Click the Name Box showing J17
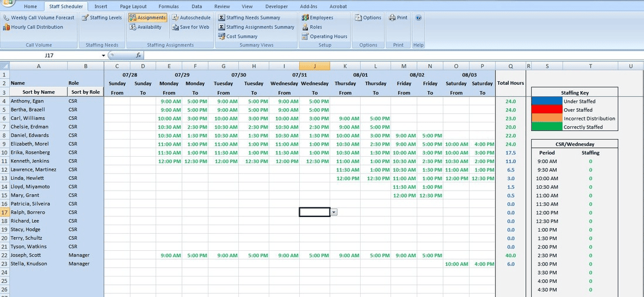Viewport: 644px width, 297px height. 50,56
